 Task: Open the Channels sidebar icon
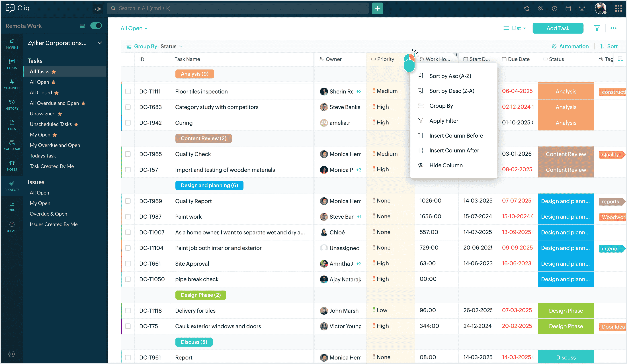tap(12, 84)
